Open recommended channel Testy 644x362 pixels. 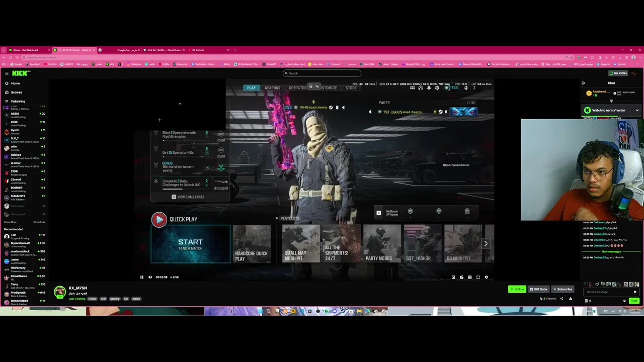click(x=25, y=286)
